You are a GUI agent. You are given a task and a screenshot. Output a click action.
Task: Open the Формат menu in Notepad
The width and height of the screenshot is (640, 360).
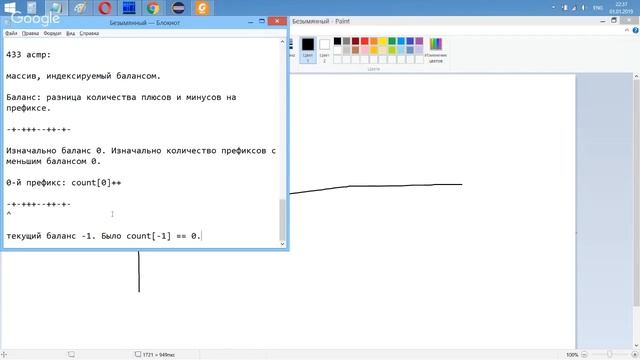pyautogui.click(x=52, y=33)
